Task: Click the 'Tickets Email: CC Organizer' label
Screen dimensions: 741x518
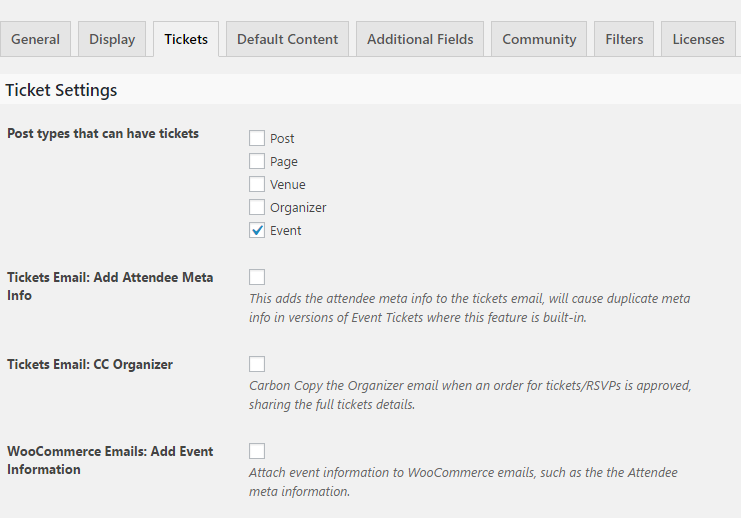Action: [90, 365]
